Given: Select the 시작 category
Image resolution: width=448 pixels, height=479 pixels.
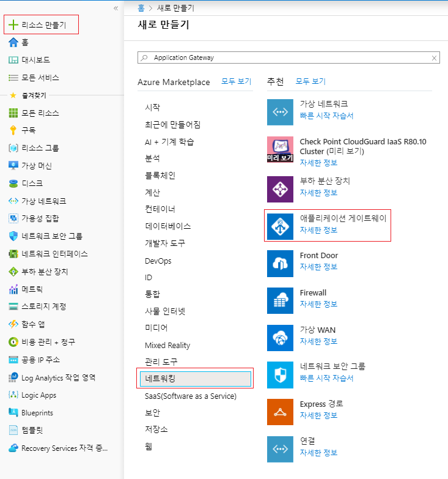Looking at the screenshot, I should (152, 107).
